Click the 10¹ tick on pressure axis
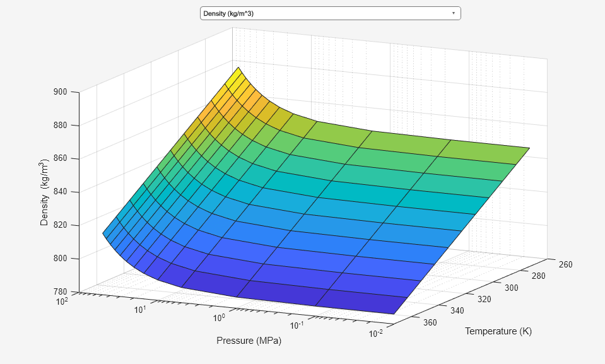The image size is (605, 364). coord(141,309)
